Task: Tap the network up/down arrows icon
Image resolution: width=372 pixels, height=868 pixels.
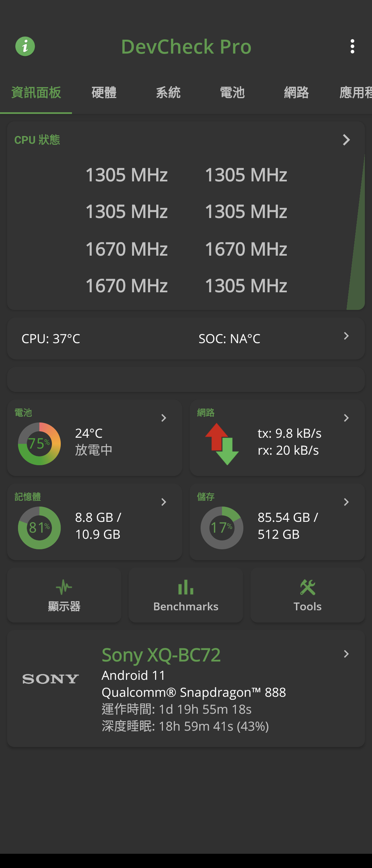Action: pyautogui.click(x=222, y=444)
